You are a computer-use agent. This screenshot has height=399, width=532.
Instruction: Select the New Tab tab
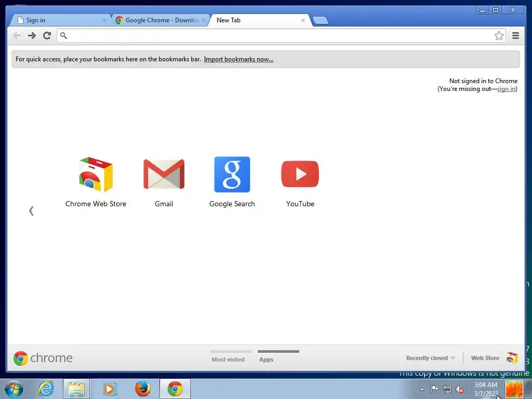(x=260, y=20)
